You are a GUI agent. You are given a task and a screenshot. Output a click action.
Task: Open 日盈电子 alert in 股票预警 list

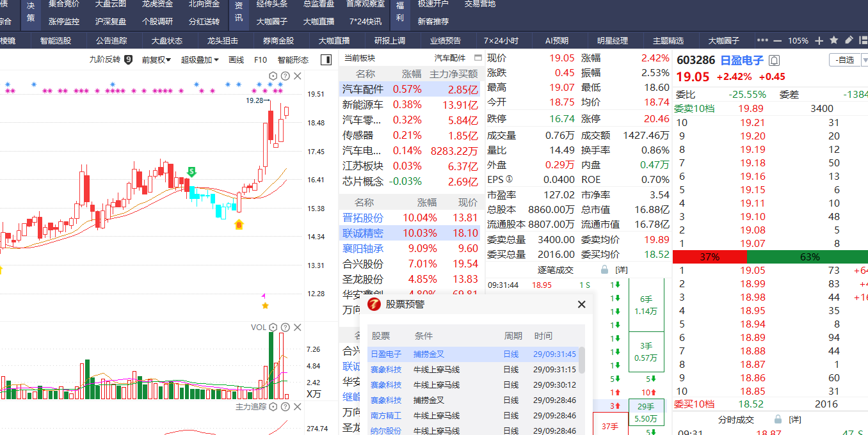pyautogui.click(x=473, y=354)
